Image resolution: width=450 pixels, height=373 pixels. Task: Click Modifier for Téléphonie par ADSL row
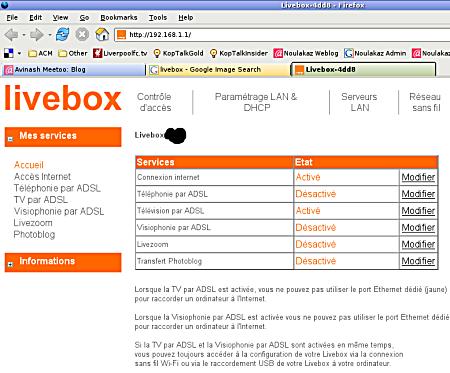[418, 194]
